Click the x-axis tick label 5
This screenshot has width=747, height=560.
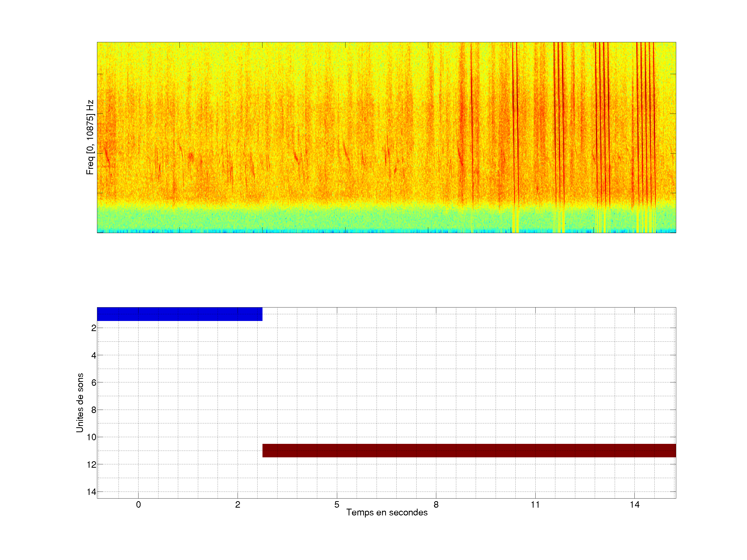click(x=337, y=505)
